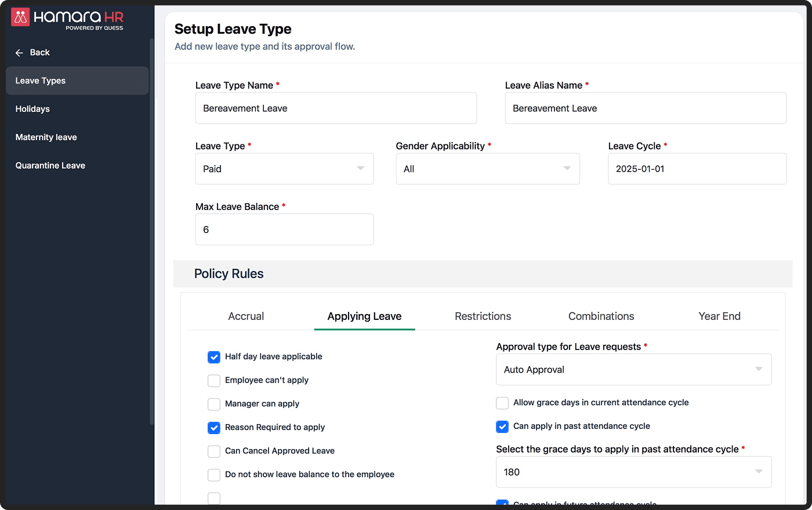812x510 pixels.
Task: Expand the Gender Applicability dropdown
Action: click(488, 169)
